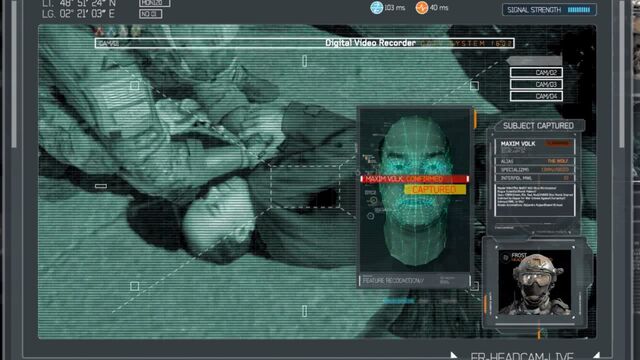This screenshot has width=640, height=360.
Task: Click the CAPTURED yellow status tag
Action: pos(435,190)
